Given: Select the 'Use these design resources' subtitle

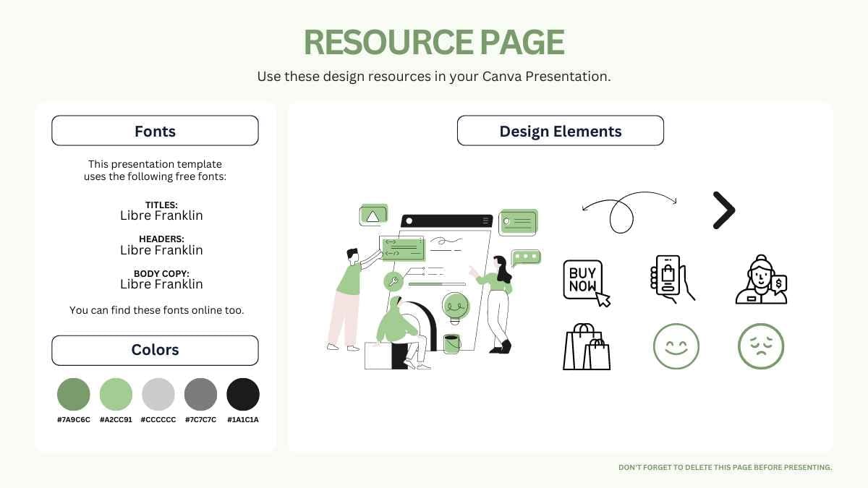Looking at the screenshot, I should click(434, 77).
